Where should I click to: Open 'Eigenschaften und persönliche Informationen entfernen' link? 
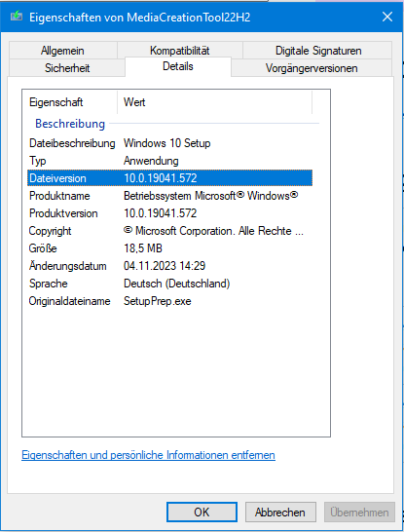[x=148, y=455]
